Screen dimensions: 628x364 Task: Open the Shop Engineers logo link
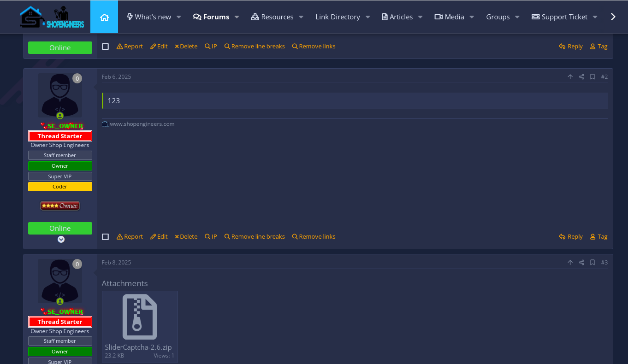[52, 17]
